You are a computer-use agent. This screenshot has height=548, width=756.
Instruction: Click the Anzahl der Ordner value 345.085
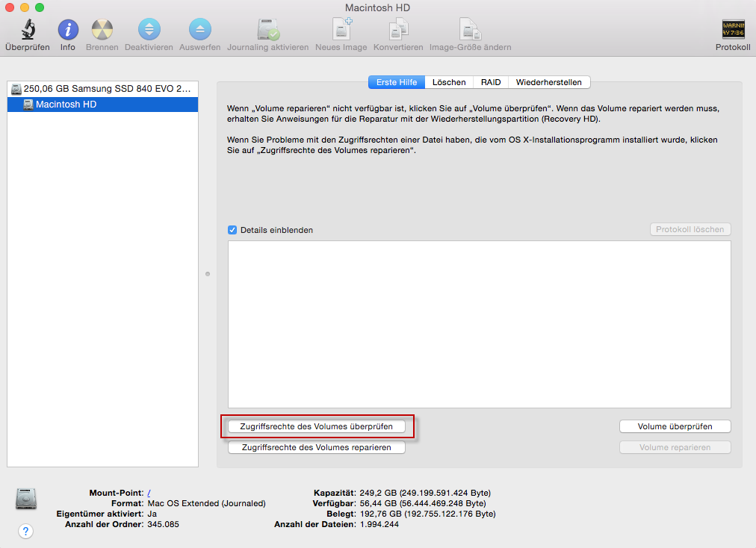point(163,524)
